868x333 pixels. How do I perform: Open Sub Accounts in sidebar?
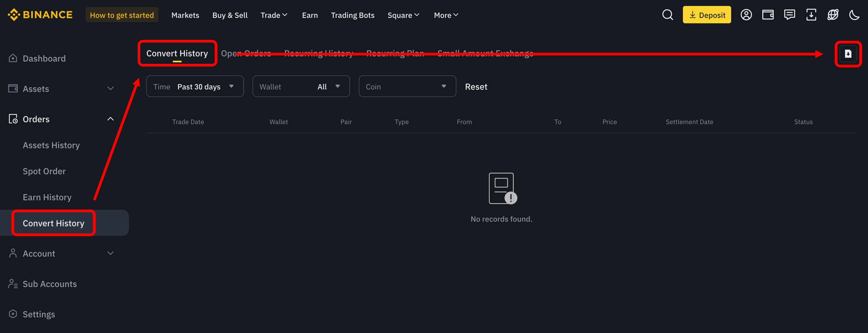click(50, 284)
